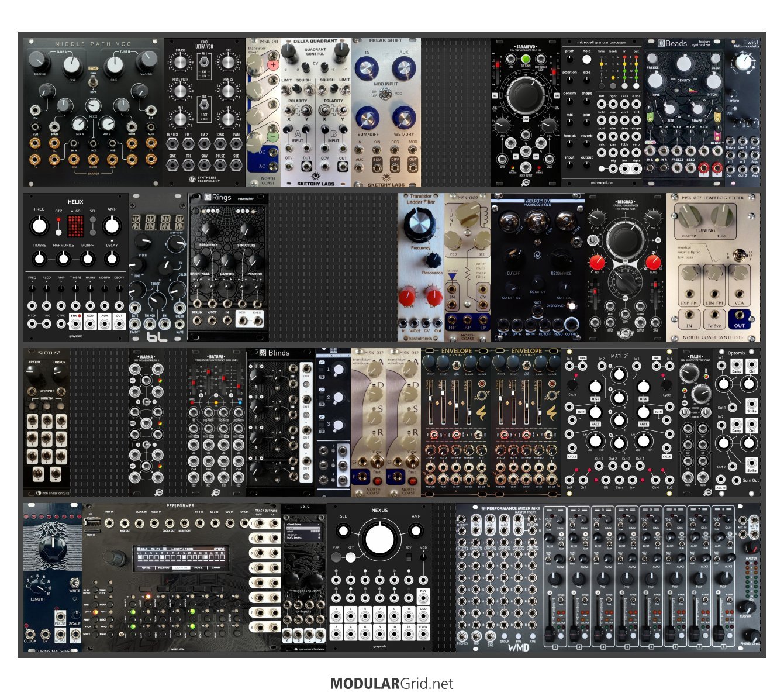Click the Nexus KEY output jack
This screenshot has height=696, width=784.
(x=423, y=599)
